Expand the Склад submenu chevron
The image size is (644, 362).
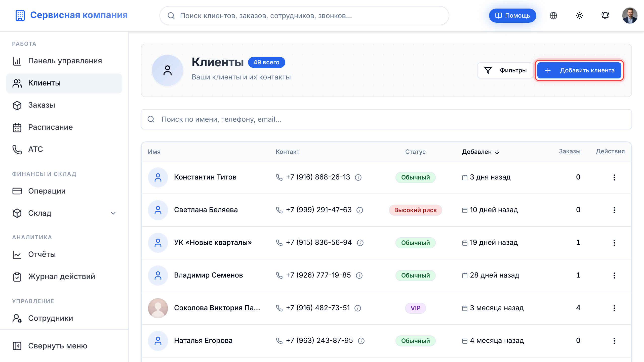(113, 213)
